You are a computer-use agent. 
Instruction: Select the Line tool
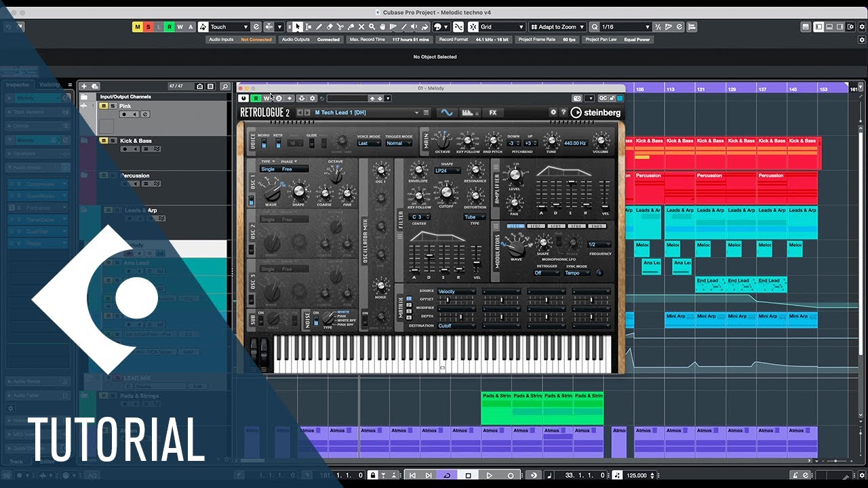(x=404, y=27)
